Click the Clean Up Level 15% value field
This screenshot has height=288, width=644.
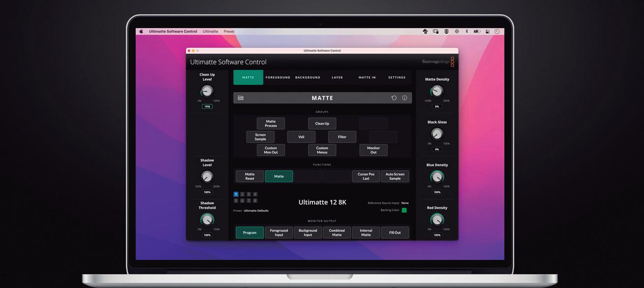click(x=207, y=106)
